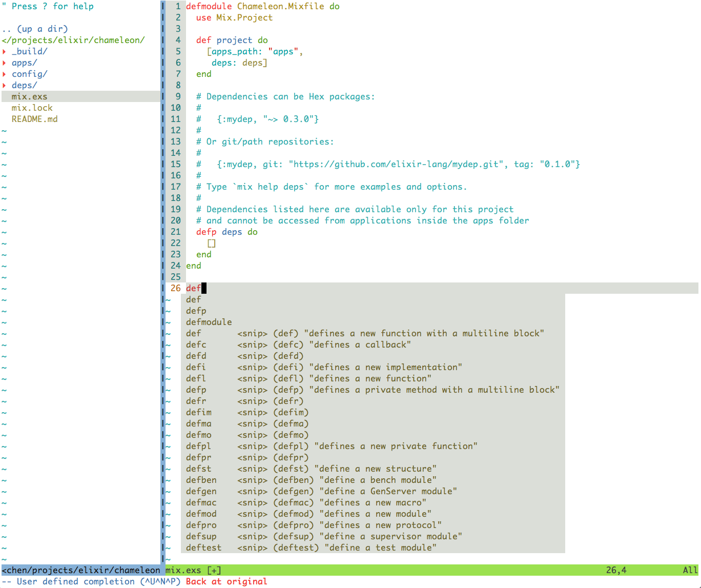Click the 'Type `mix help deps`' comment line
The height and width of the screenshot is (588, 701).
[x=332, y=187]
